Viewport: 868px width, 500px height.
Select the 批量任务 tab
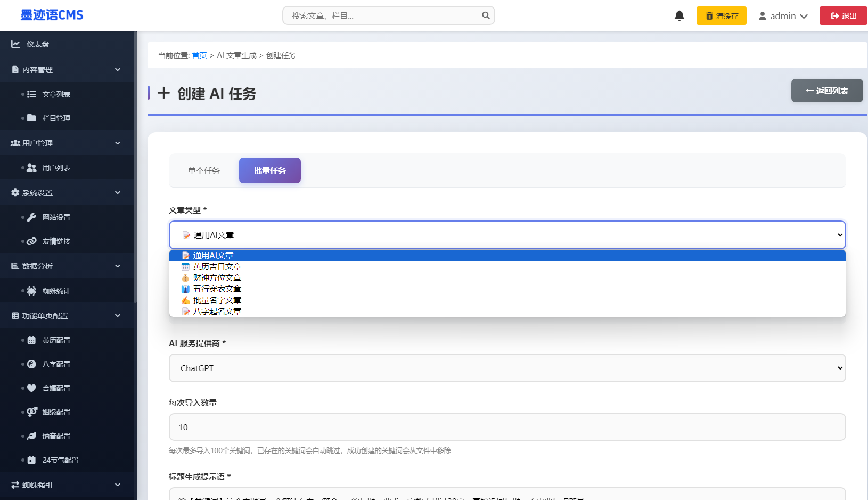[x=269, y=171]
